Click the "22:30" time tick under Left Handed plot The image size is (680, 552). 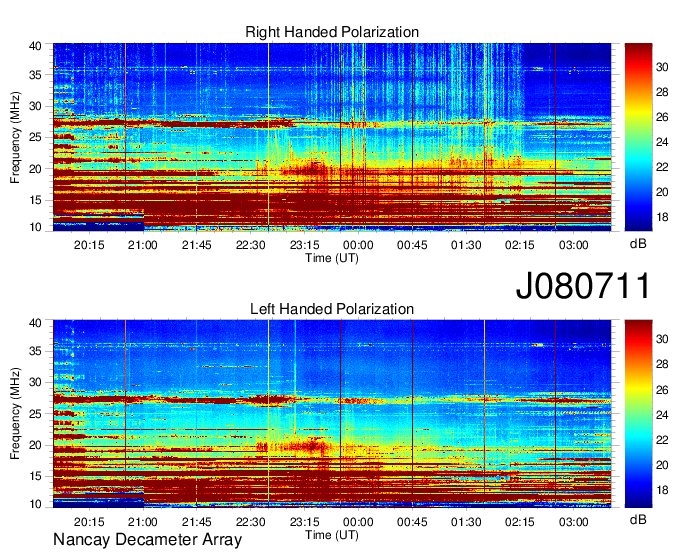click(x=251, y=522)
